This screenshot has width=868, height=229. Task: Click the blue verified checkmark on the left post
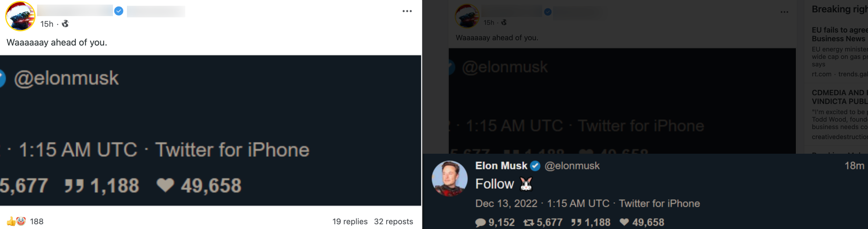point(119,11)
